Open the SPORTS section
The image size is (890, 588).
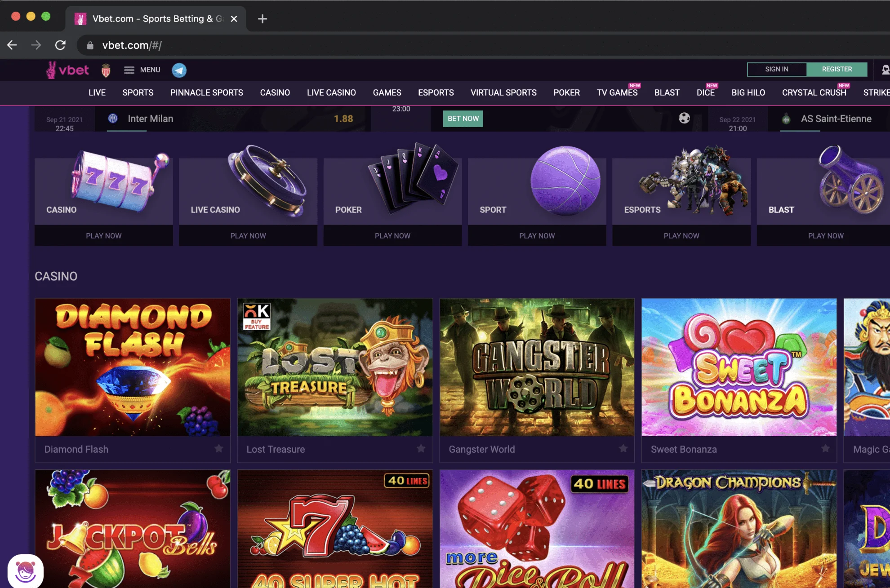[138, 93]
